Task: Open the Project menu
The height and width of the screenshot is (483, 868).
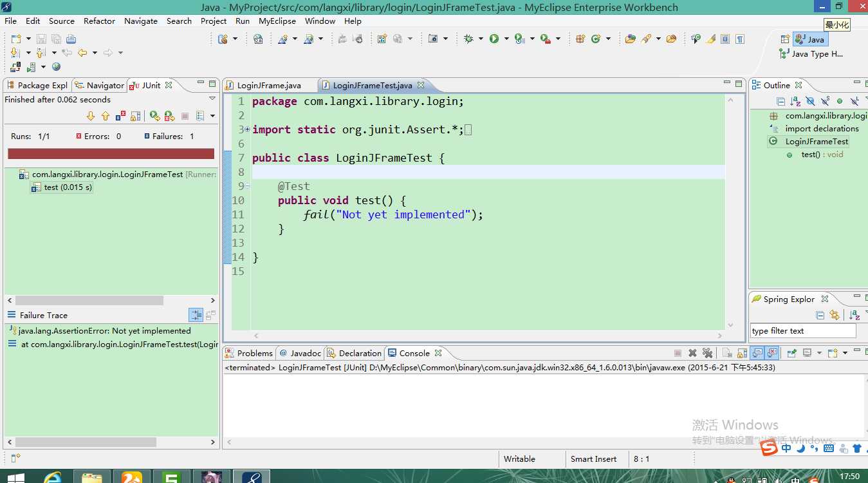Action: point(214,21)
